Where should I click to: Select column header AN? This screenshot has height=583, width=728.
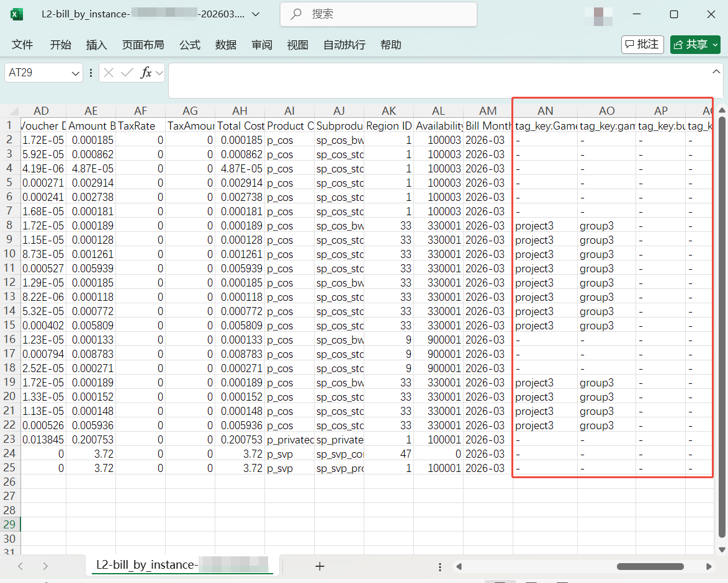(x=545, y=110)
